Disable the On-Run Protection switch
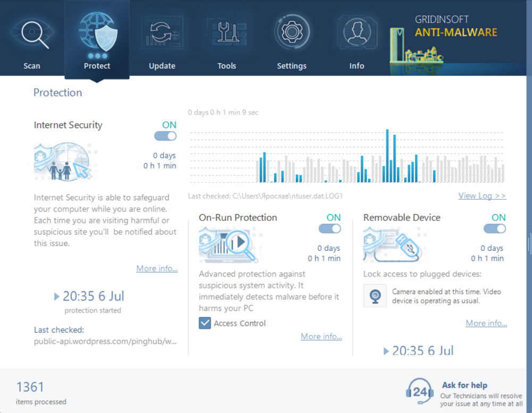The height and width of the screenshot is (413, 532). [330, 229]
